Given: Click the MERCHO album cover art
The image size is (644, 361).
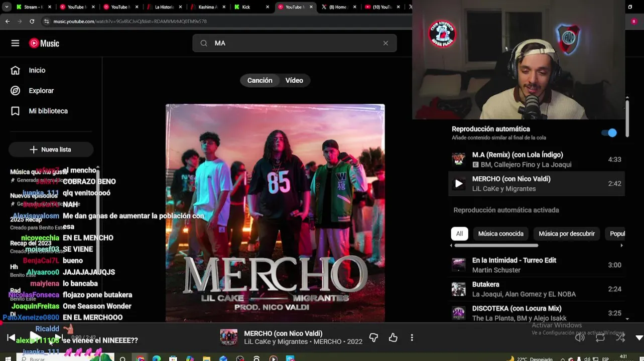Looking at the screenshot, I should pos(275,213).
